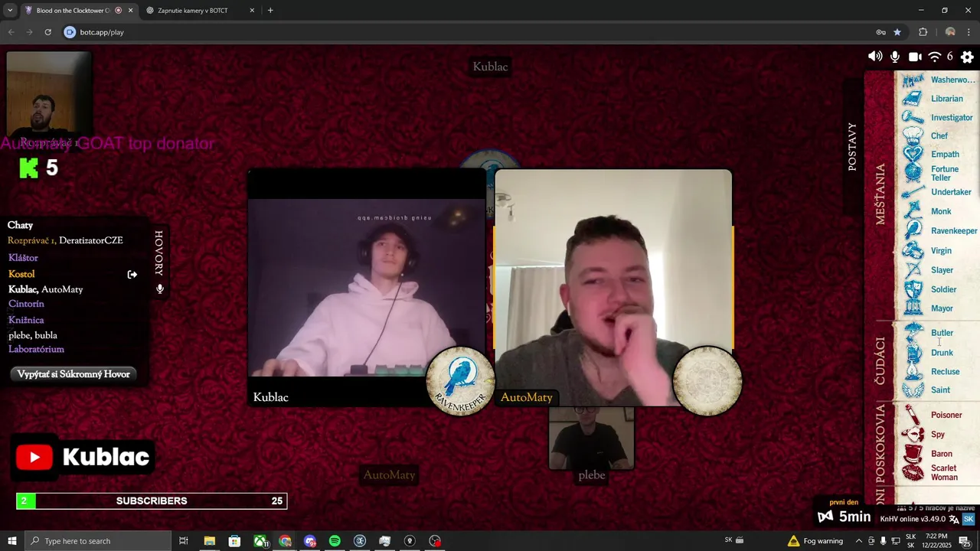
Task: Click the Mayor character name
Action: tap(942, 308)
